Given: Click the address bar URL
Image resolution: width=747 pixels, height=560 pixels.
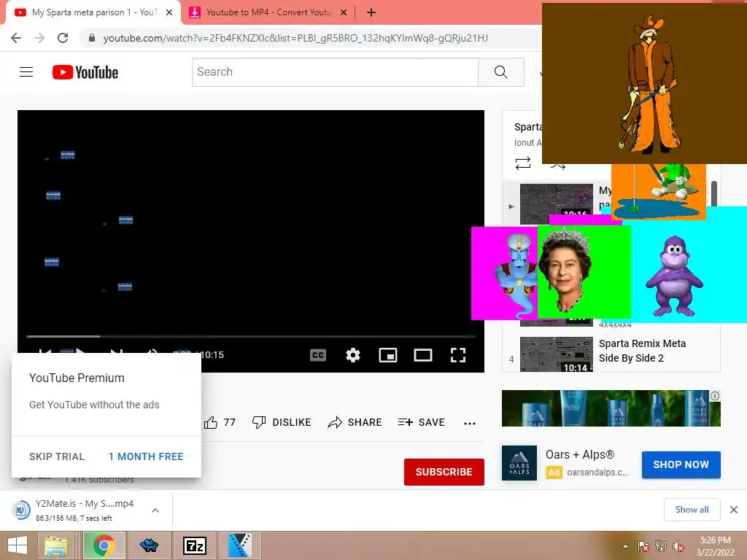Looking at the screenshot, I should click(295, 38).
